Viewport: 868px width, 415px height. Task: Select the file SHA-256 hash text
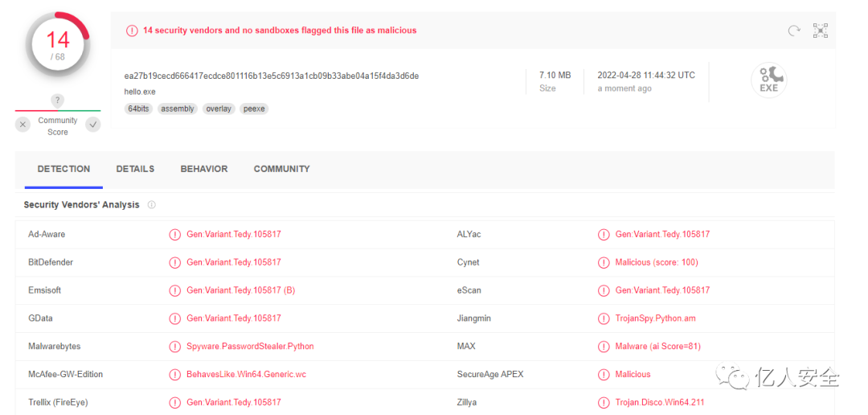272,76
